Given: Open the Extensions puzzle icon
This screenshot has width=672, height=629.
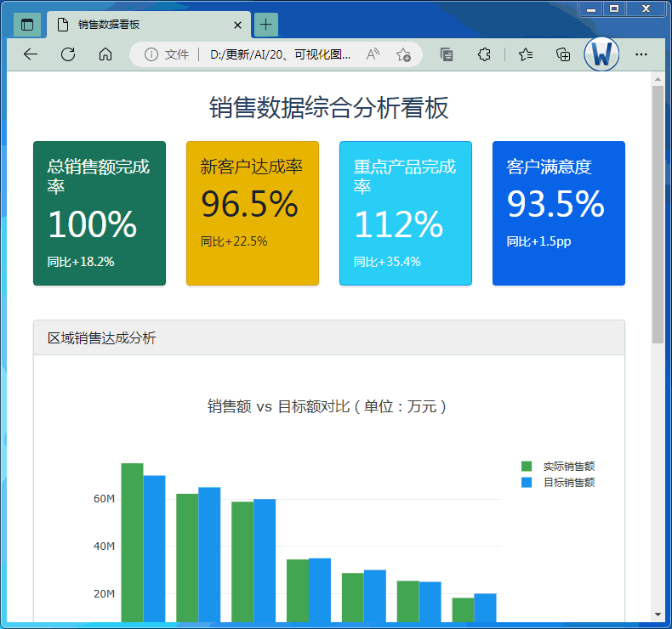Looking at the screenshot, I should pyautogui.click(x=484, y=54).
